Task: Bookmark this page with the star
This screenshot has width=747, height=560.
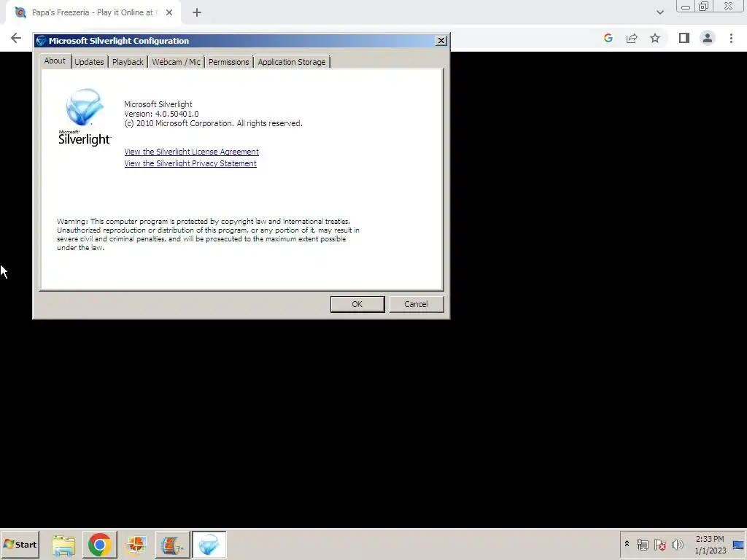Action: click(x=655, y=38)
